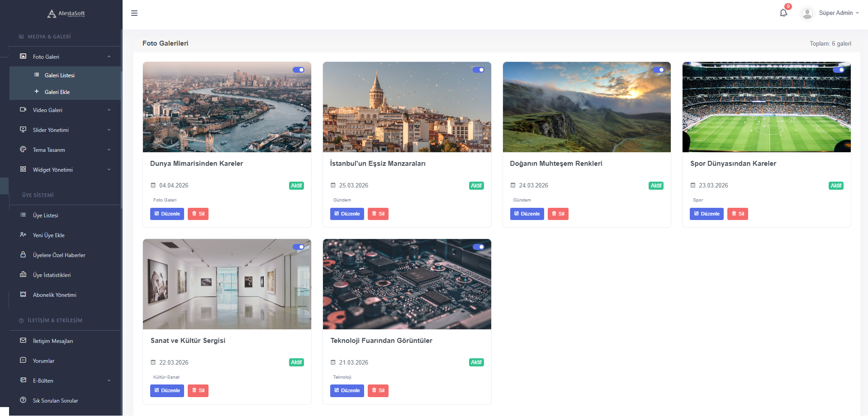Click the Video Galeri camera icon
This screenshot has width=868, height=417.
tap(23, 110)
